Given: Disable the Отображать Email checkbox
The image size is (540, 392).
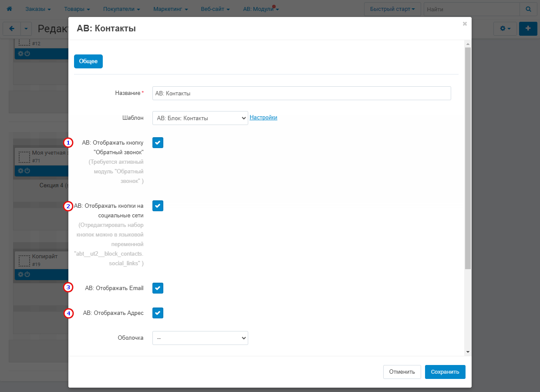Looking at the screenshot, I should [158, 288].
